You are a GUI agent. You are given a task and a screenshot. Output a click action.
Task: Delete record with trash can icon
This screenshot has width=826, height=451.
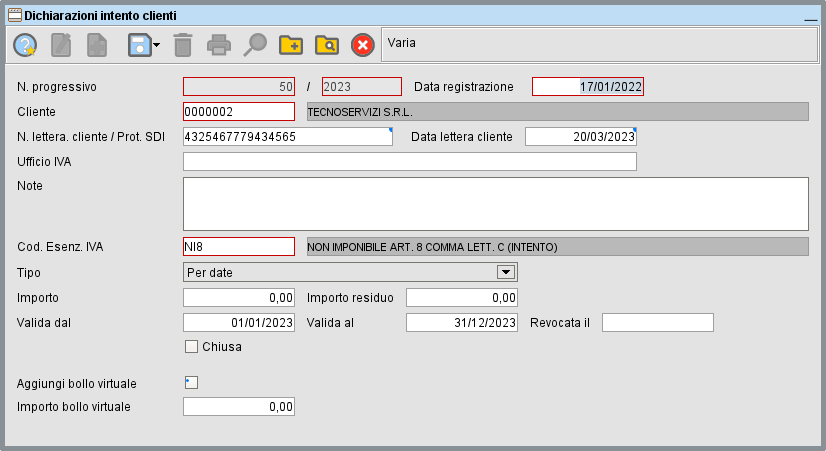pyautogui.click(x=183, y=45)
